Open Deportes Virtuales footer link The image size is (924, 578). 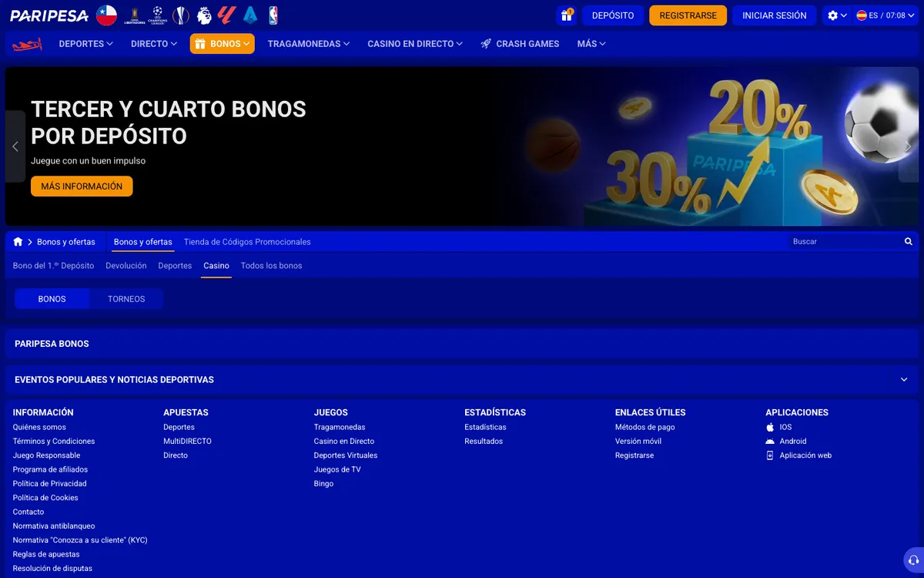(x=346, y=455)
